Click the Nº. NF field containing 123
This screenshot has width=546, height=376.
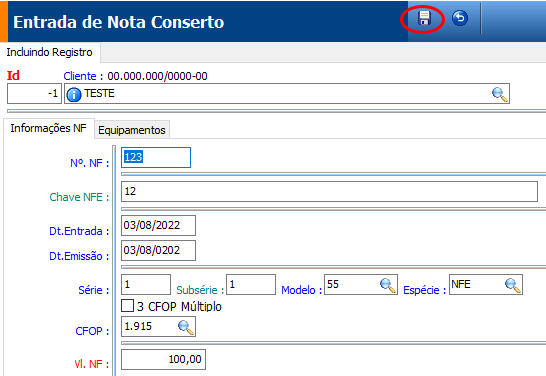point(156,157)
